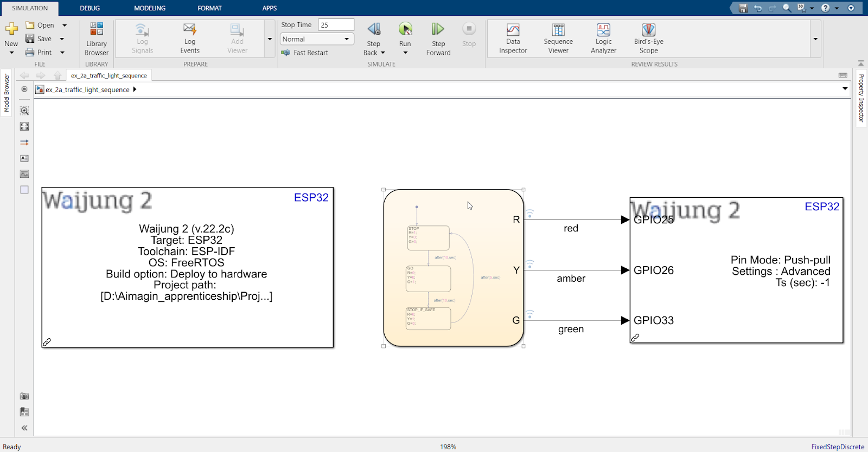The image size is (868, 452).
Task: Click the Stop simulation button
Action: (x=469, y=34)
